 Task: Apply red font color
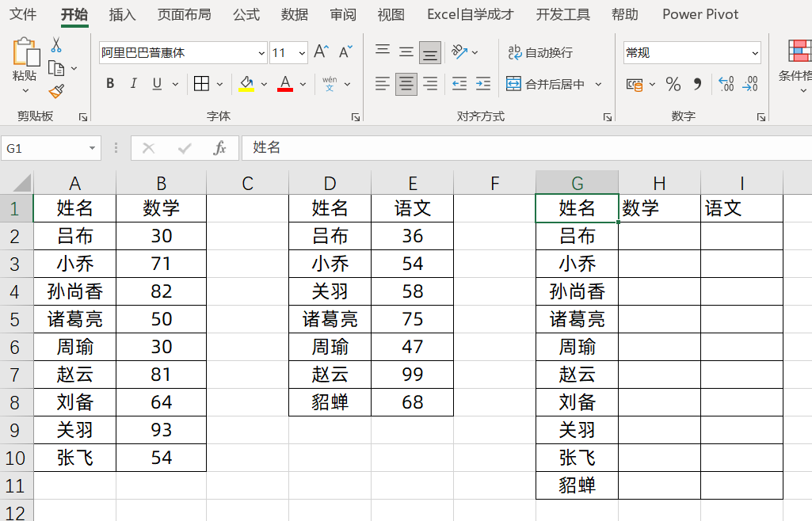[285, 83]
